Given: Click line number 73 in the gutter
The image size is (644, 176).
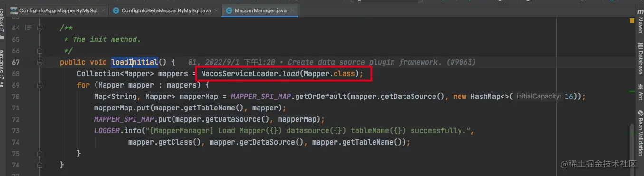Looking at the screenshot, I should click(16, 130).
